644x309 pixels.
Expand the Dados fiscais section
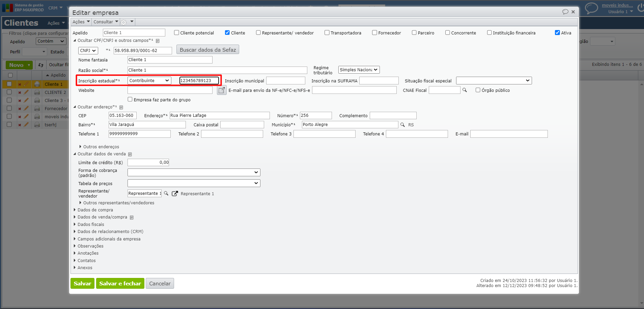91,225
